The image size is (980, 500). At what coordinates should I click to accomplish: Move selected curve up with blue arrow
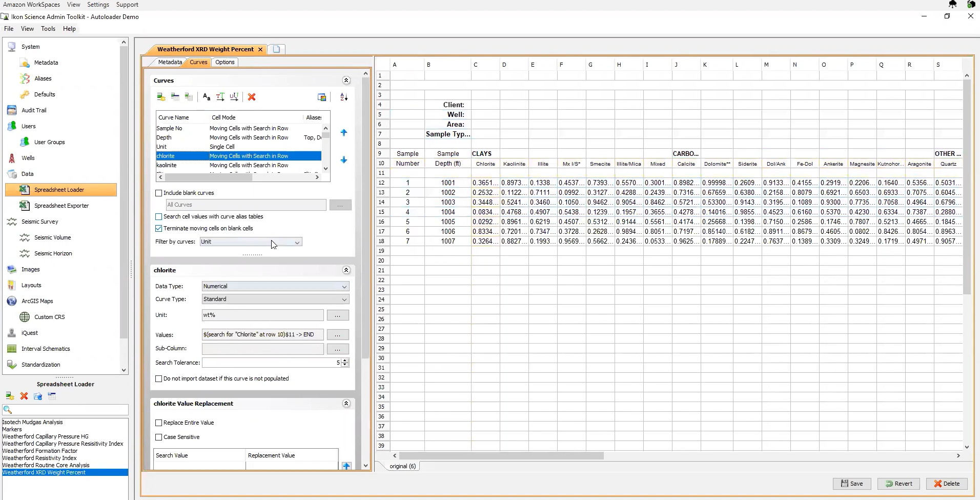click(x=344, y=132)
